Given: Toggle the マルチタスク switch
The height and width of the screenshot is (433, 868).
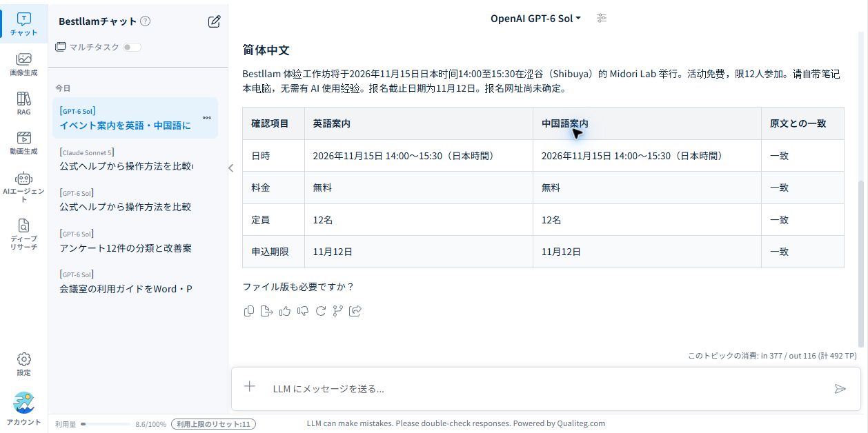Looking at the screenshot, I should (132, 47).
